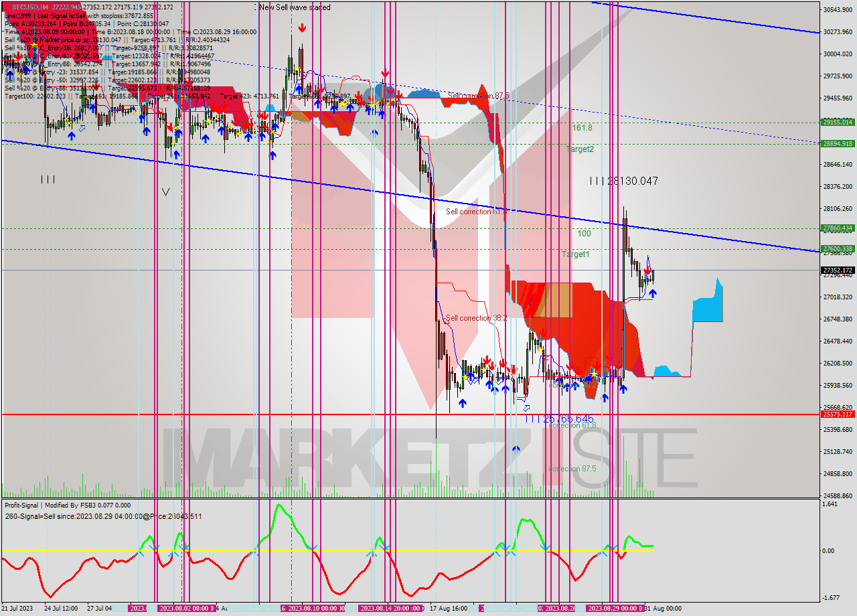Click the current price tag 27352.172
The width and height of the screenshot is (857, 616).
pyautogui.click(x=837, y=271)
